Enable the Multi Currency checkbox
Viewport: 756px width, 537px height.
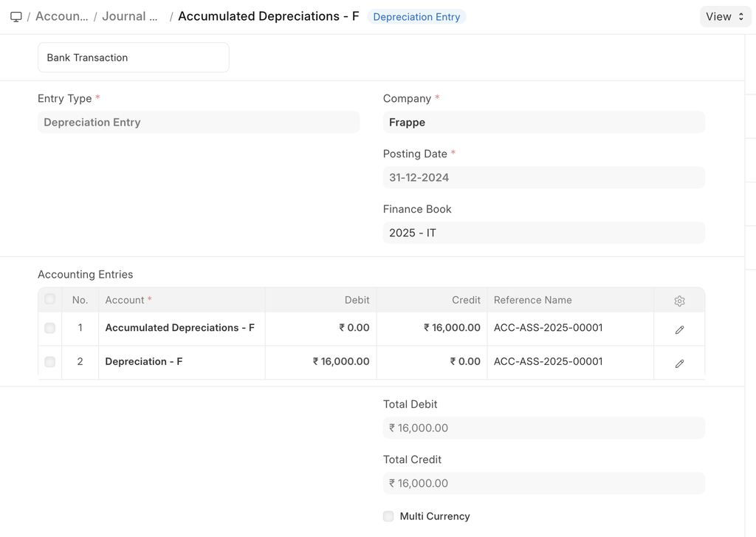click(388, 516)
